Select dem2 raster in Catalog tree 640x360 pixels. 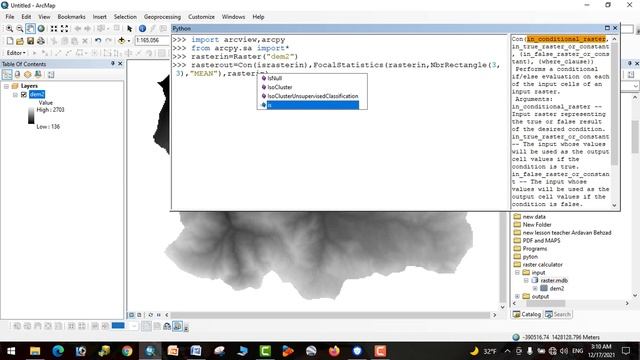557,288
